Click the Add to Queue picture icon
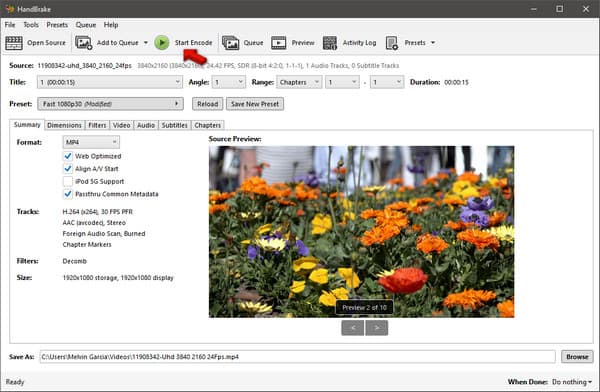The width and height of the screenshot is (600, 392). coord(83,42)
